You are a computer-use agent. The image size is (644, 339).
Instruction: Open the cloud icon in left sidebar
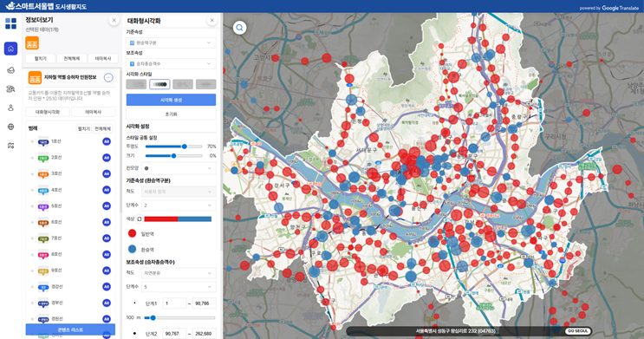pos(10,70)
